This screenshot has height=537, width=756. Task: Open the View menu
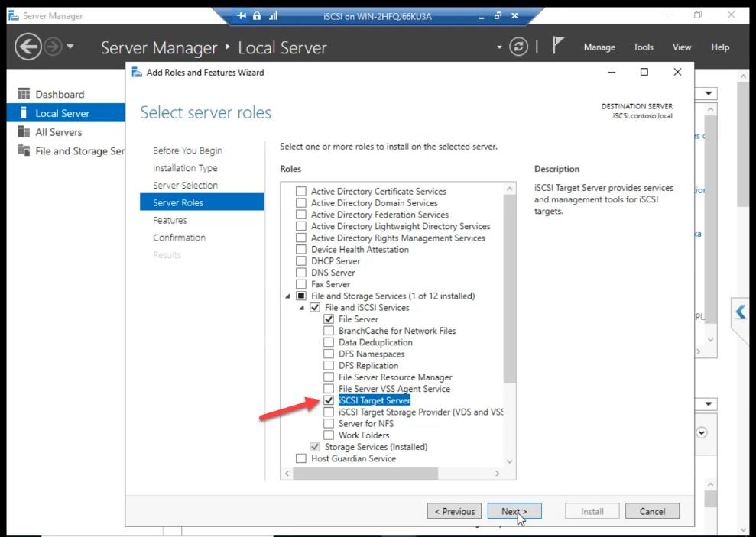click(682, 47)
